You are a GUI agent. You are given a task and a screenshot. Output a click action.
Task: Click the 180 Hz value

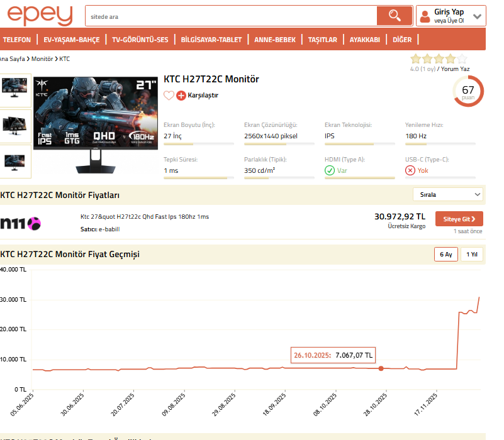[x=416, y=136]
